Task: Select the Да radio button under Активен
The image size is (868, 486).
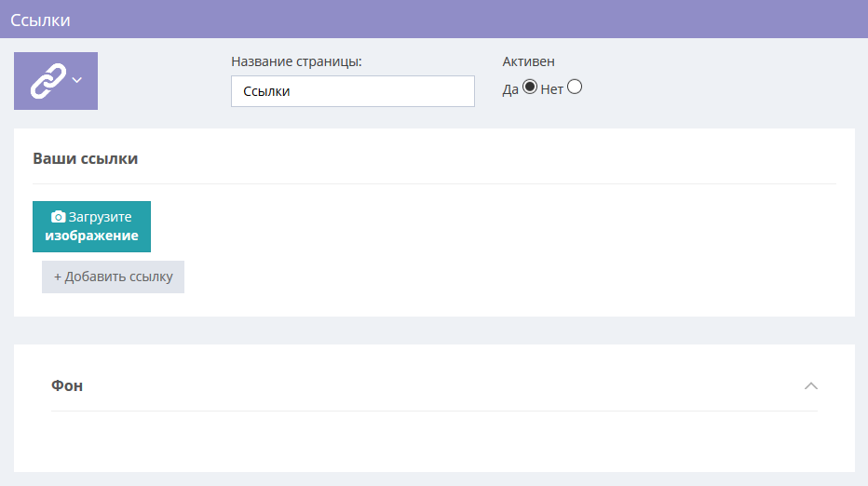Action: pos(530,87)
